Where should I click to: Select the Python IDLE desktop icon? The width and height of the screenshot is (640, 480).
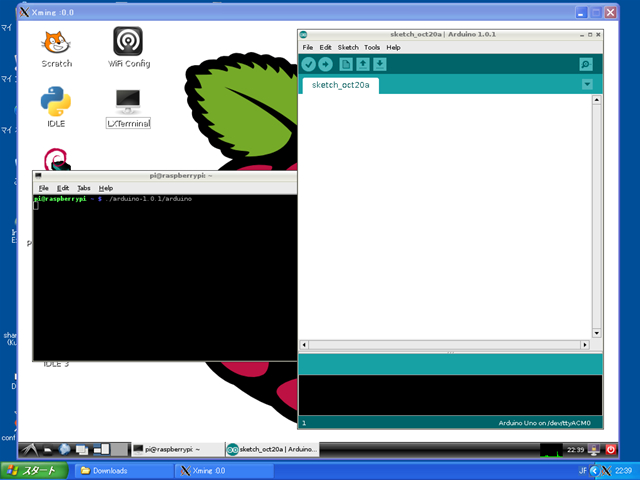coord(56,103)
